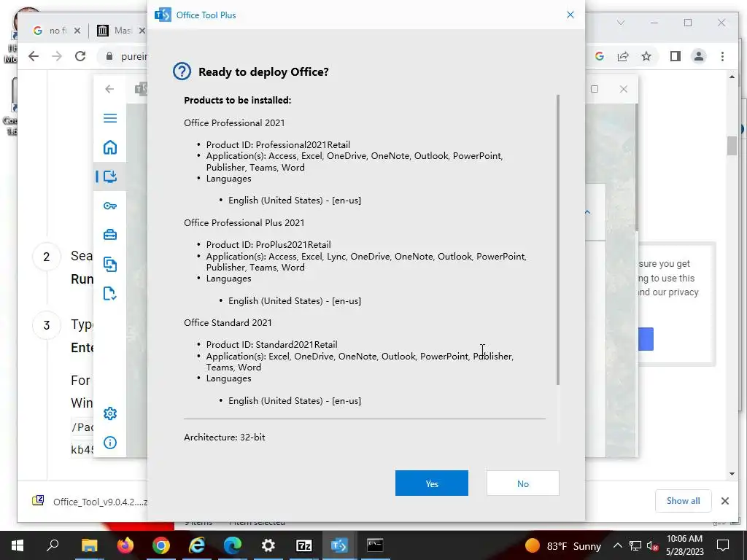
Task: Confirm deployment with the Yes button
Action: click(432, 483)
